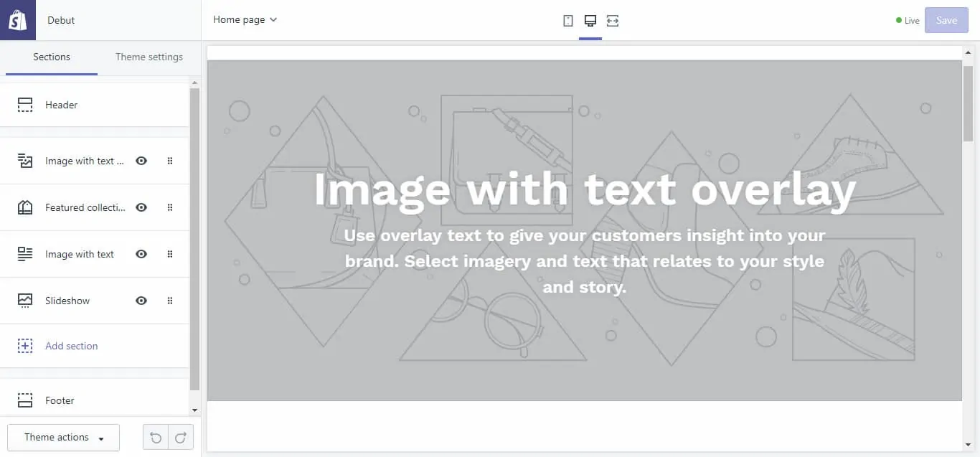
Task: Click the undo arrow icon
Action: click(x=156, y=437)
